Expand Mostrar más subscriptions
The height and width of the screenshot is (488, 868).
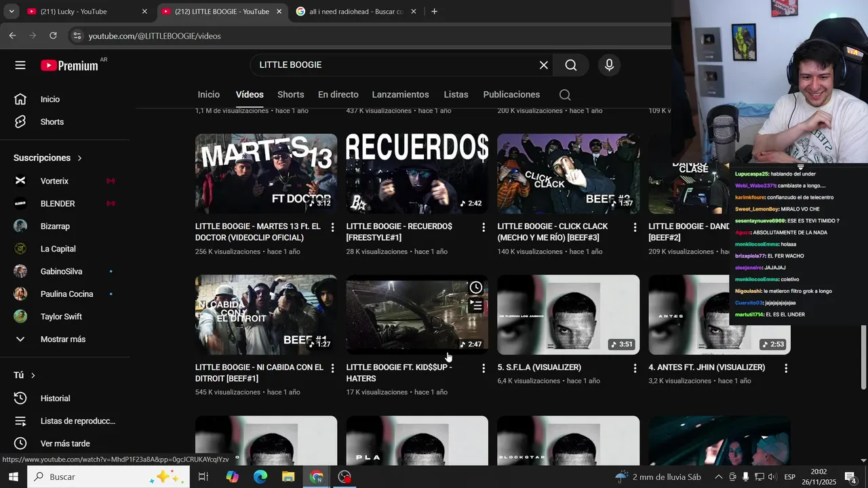[64, 339]
